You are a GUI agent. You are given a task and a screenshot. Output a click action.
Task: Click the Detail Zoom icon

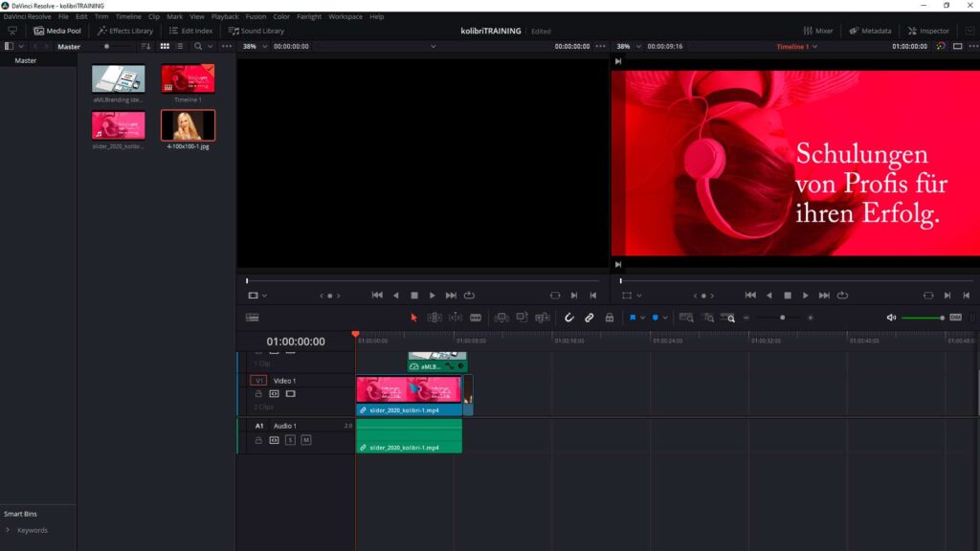pos(708,318)
